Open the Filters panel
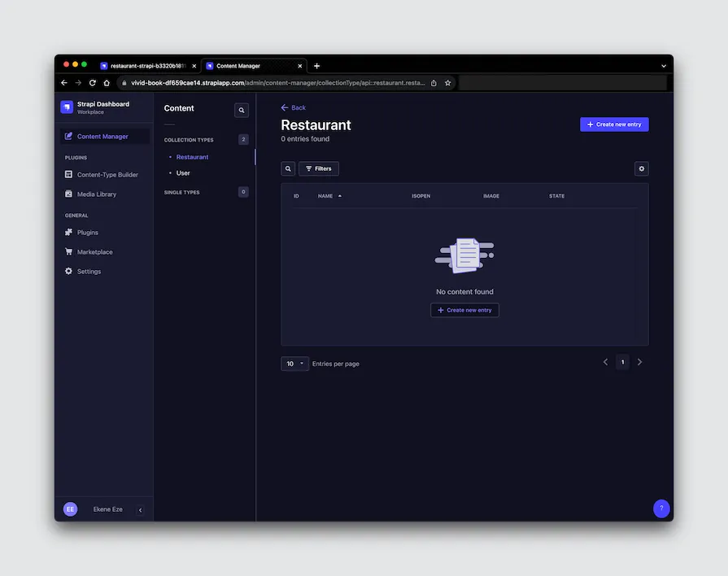Screen dimensions: 728x576 click(318, 168)
